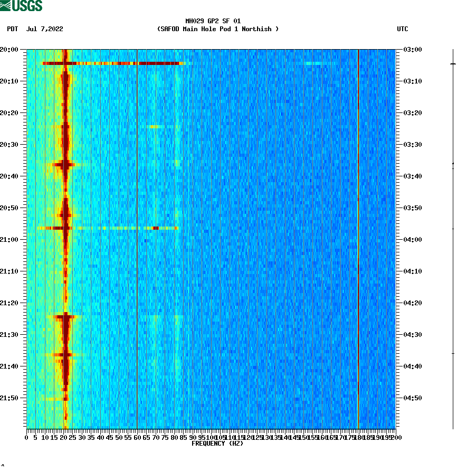Click the FREQUENCY (HZ) axis label
The height and width of the screenshot is (471, 476).
click(218, 444)
